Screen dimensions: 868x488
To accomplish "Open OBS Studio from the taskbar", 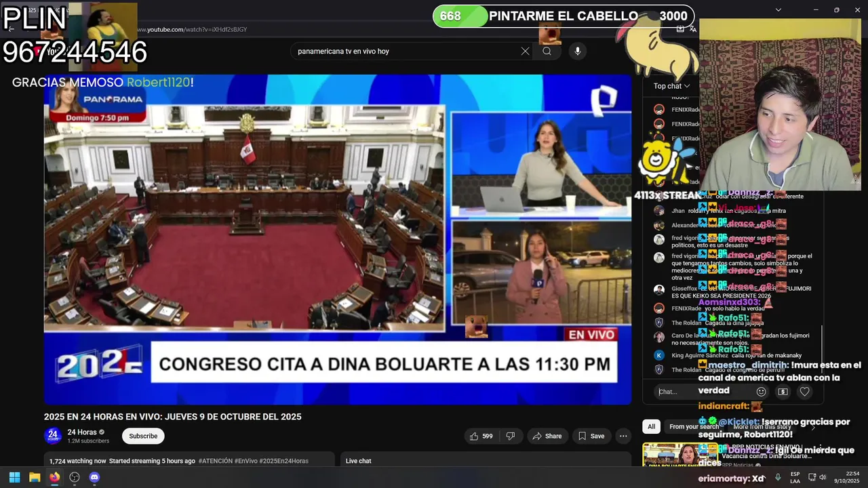I will [x=75, y=477].
